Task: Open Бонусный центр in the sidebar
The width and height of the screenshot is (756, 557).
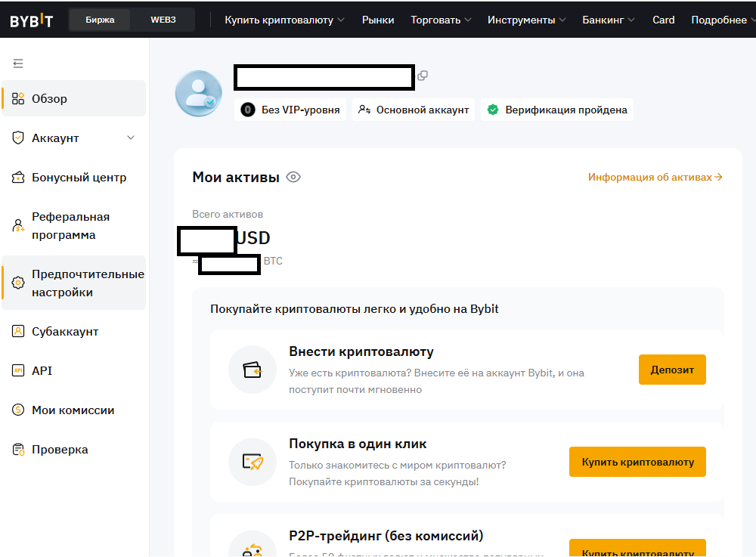Action: point(74,178)
